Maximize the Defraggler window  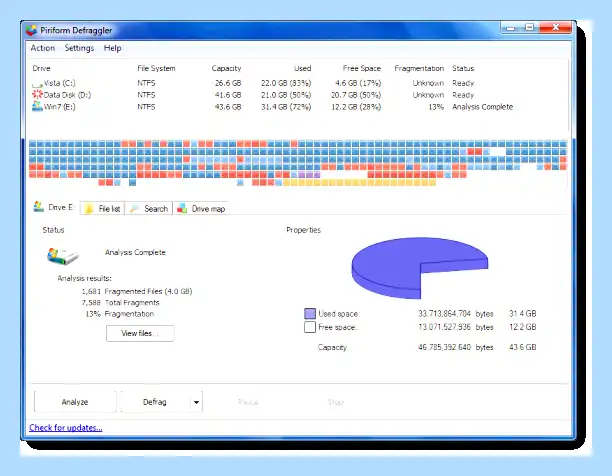click(529, 28)
